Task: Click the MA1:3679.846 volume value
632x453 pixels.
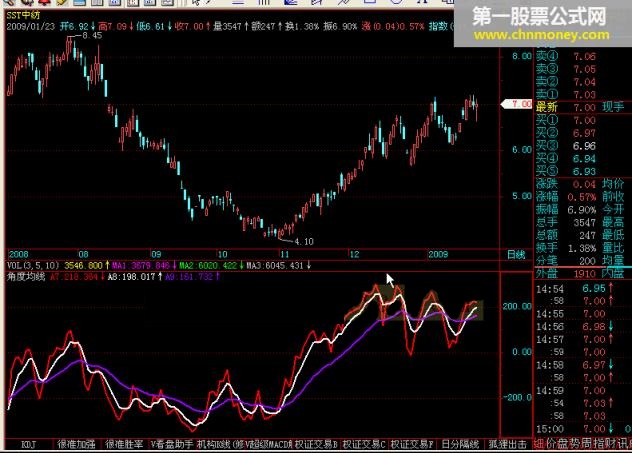Action: tap(143, 266)
